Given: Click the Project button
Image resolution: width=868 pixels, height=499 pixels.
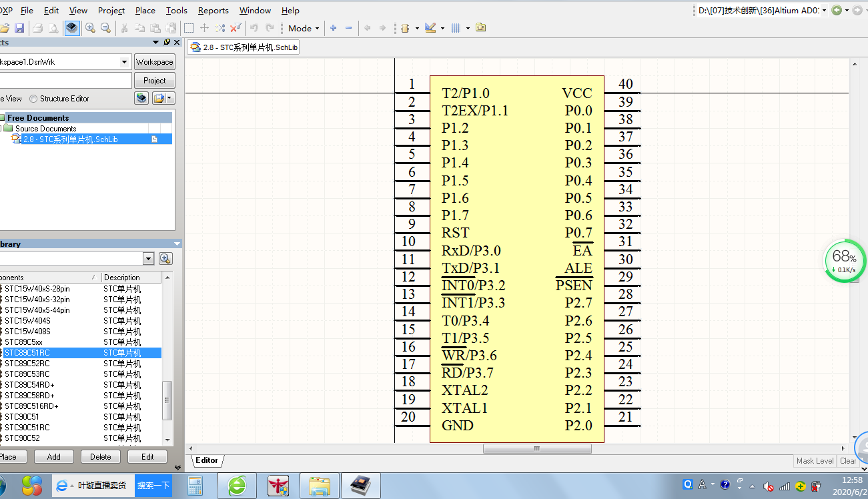Looking at the screenshot, I should (x=154, y=81).
